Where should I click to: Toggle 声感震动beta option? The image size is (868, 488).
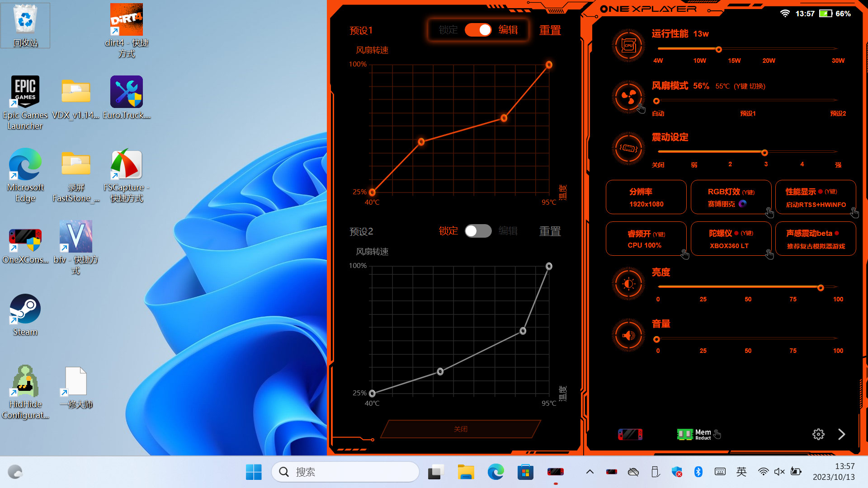tap(816, 239)
